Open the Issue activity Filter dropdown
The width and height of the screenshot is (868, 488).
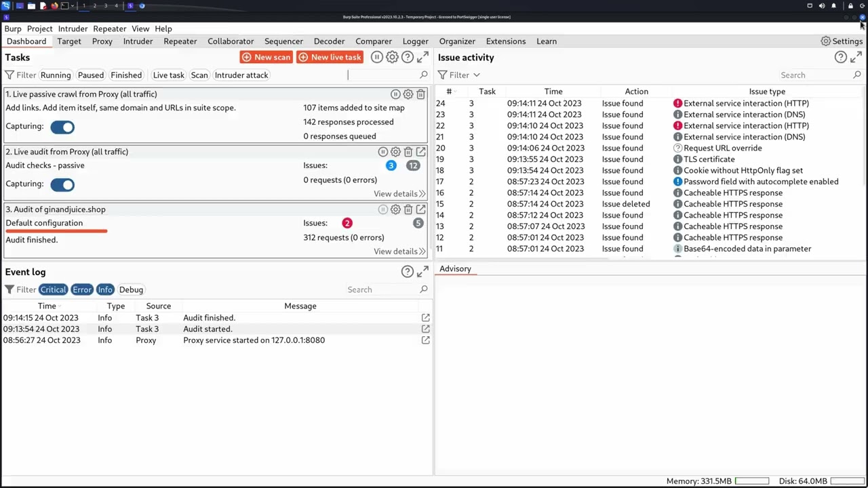pos(459,75)
